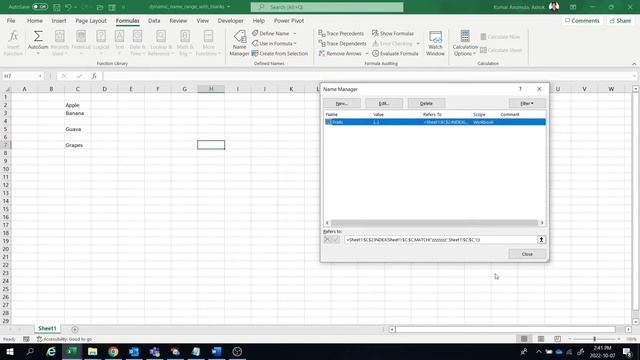Open Chrome from the taskbar
Viewport: 640px width, 360px height.
pyautogui.click(x=113, y=351)
